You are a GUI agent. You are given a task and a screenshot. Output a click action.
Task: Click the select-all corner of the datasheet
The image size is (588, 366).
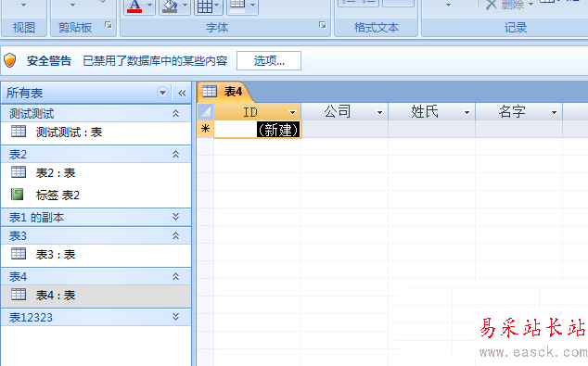pos(206,111)
